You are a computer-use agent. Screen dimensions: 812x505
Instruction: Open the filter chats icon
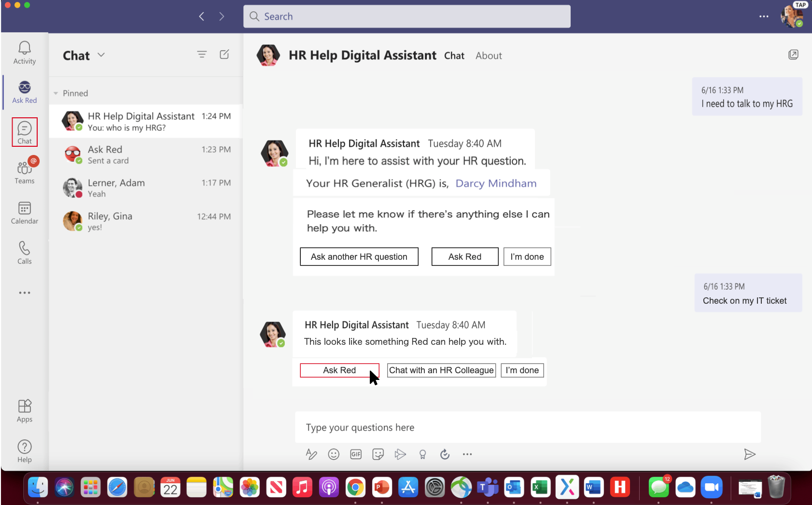coord(202,55)
